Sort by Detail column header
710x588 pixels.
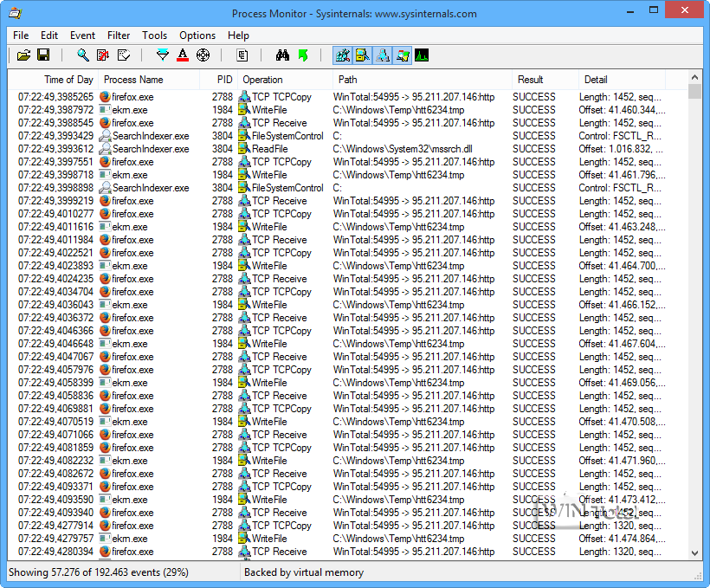point(623,80)
